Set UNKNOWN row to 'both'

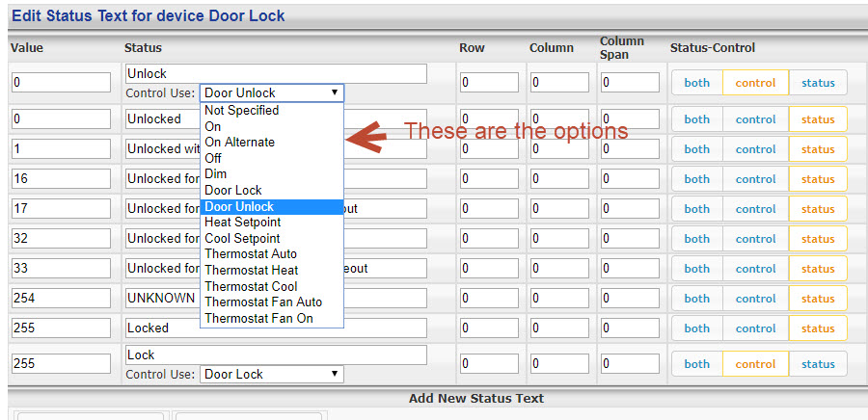point(696,299)
